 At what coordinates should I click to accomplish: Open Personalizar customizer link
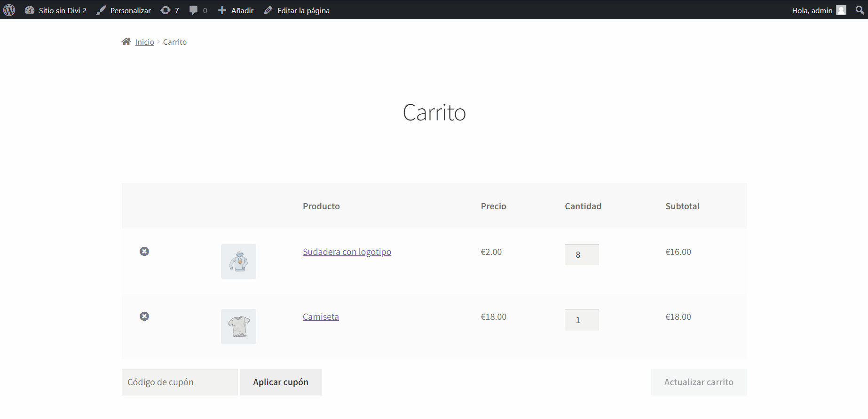124,10
